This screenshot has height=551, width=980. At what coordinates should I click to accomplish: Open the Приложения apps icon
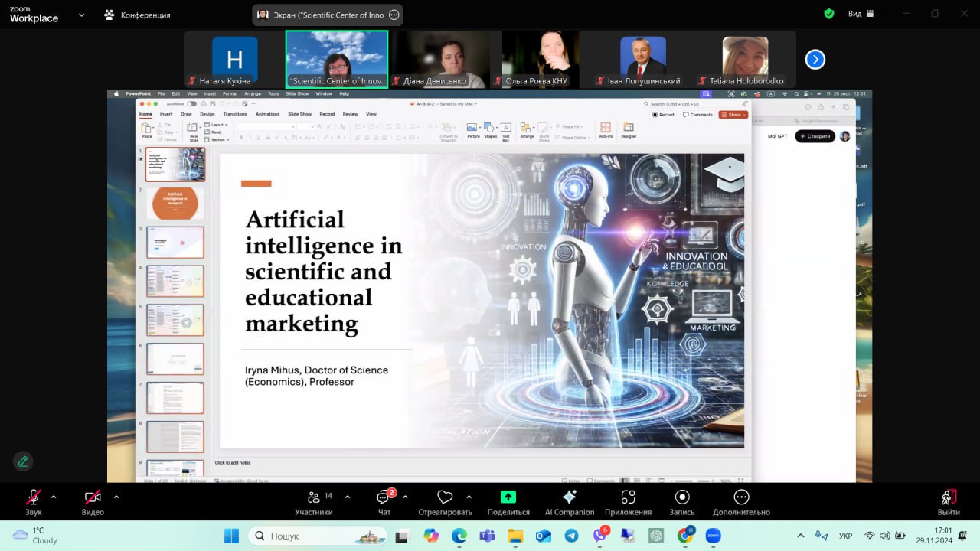[x=628, y=497]
